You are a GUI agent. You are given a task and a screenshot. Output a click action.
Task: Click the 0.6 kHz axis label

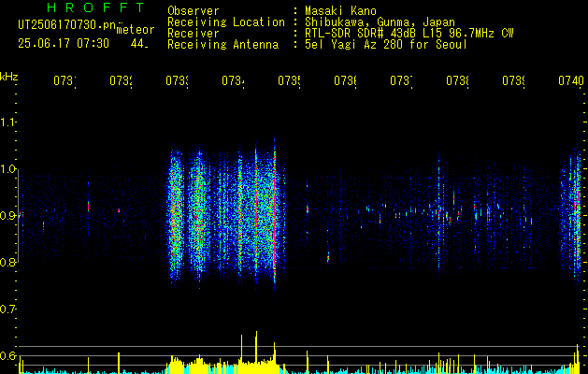[x=7, y=355]
